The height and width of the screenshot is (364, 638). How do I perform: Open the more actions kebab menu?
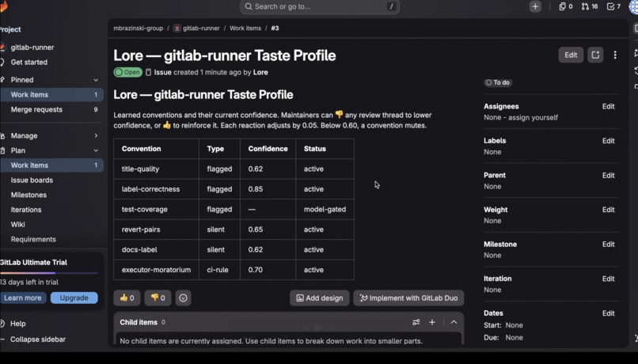615,55
